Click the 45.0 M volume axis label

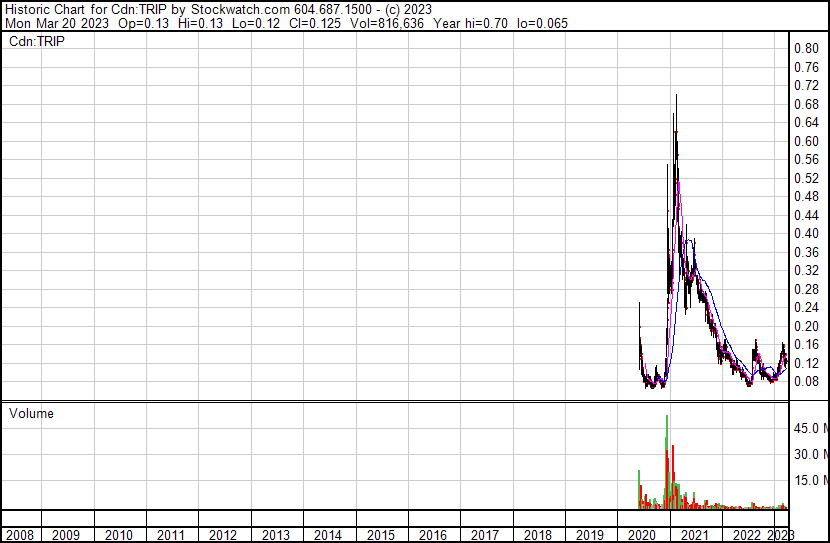(808, 428)
